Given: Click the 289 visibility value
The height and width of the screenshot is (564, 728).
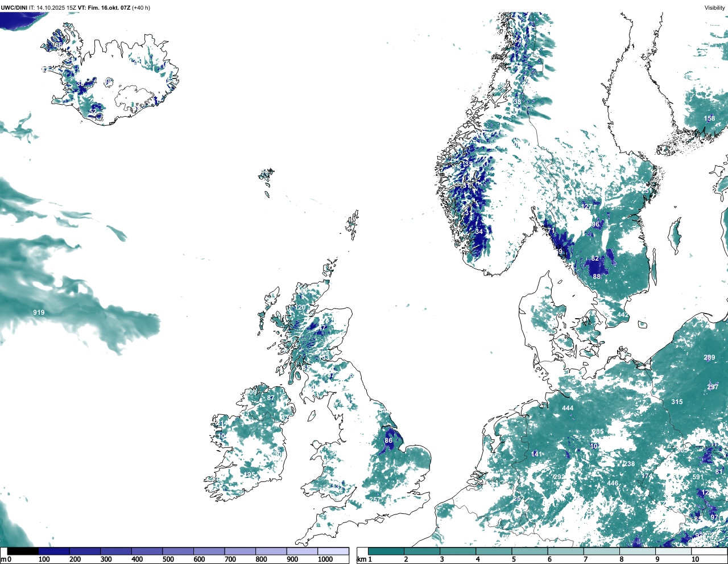Looking at the screenshot, I should pos(709,358).
